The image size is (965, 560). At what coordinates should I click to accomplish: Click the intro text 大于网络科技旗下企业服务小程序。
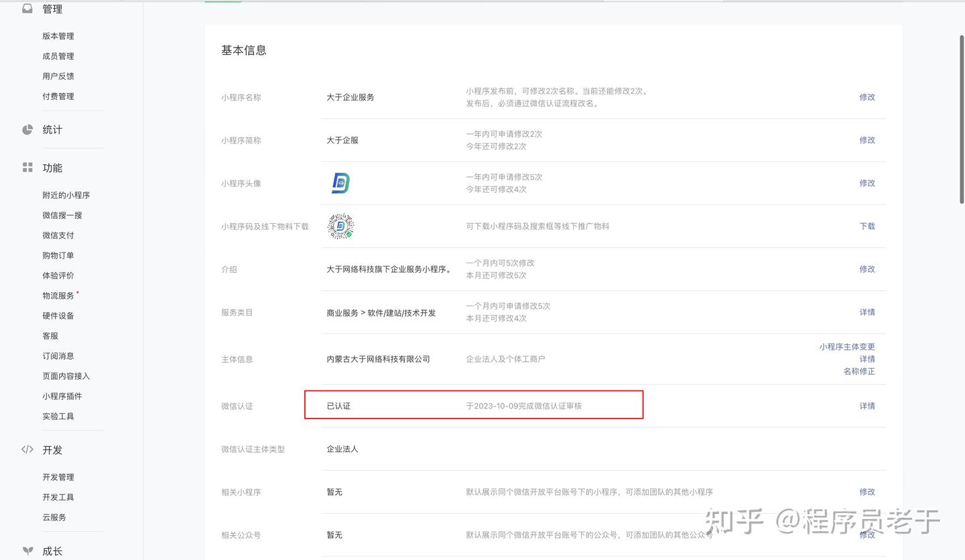pyautogui.click(x=390, y=269)
